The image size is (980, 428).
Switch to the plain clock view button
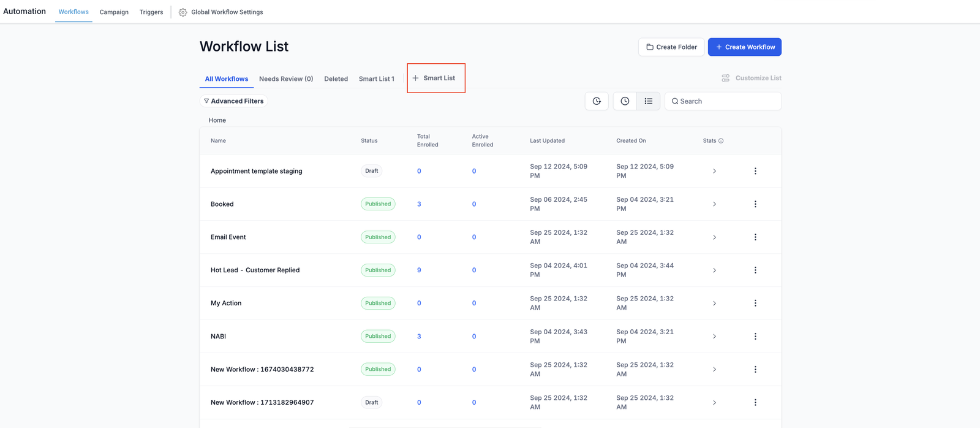(x=625, y=101)
